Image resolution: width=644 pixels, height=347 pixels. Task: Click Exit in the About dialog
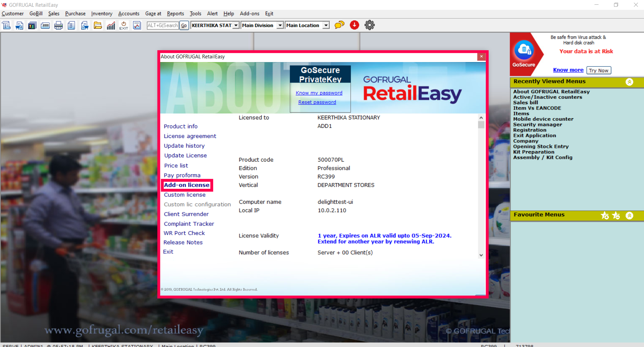coord(168,252)
